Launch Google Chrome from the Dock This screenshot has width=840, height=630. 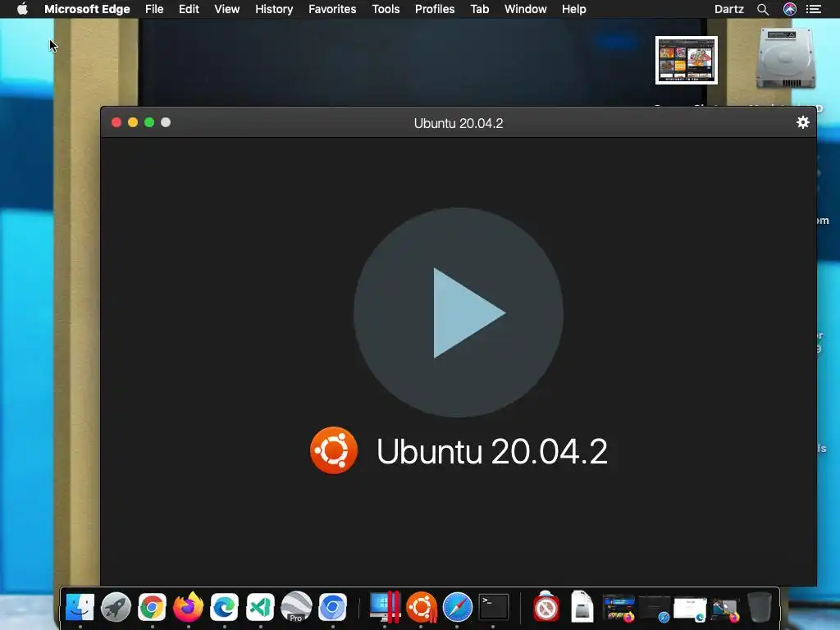[152, 607]
